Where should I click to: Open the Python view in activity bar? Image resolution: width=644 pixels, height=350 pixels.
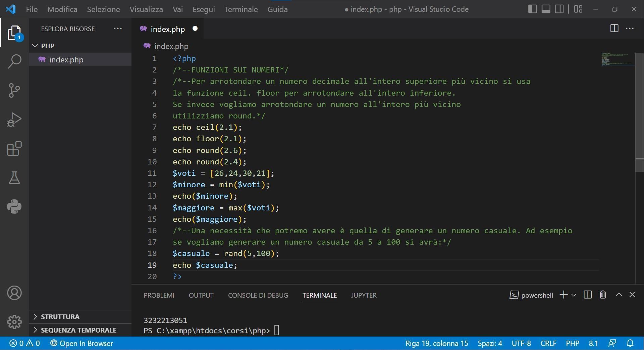pos(14,207)
